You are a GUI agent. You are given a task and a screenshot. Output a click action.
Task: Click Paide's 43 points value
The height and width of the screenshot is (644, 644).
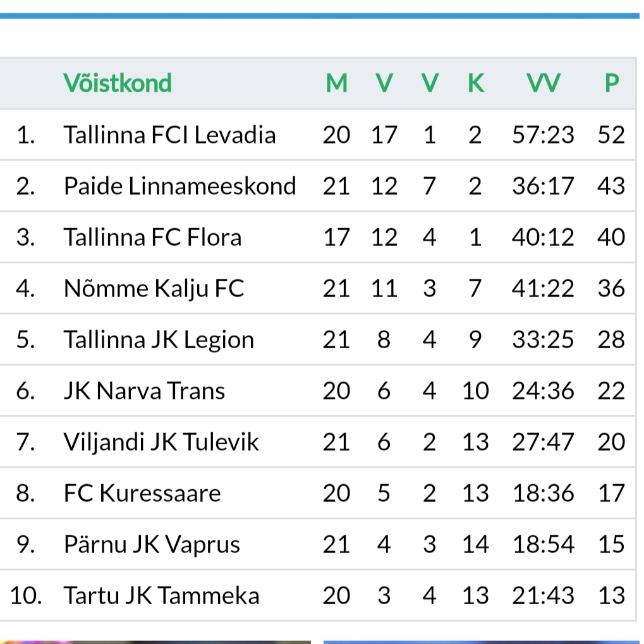[611, 186]
